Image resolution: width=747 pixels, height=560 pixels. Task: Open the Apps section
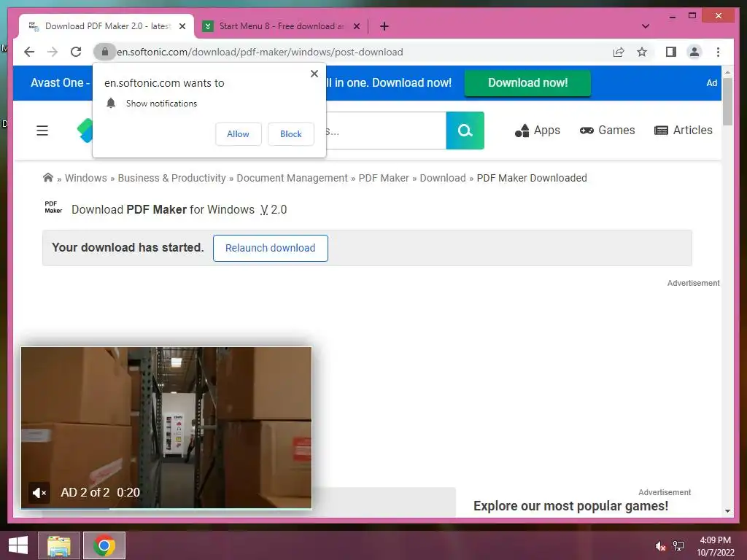tap(538, 131)
